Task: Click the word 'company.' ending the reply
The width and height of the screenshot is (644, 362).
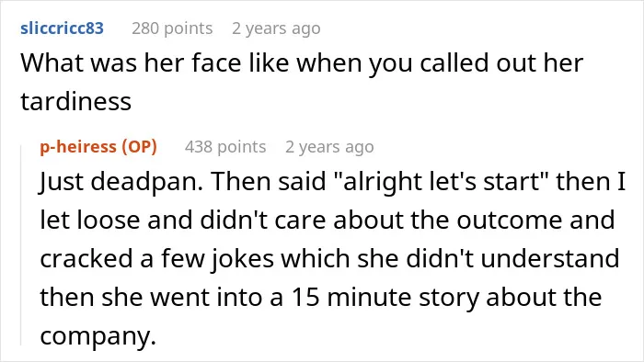Action: coord(98,336)
